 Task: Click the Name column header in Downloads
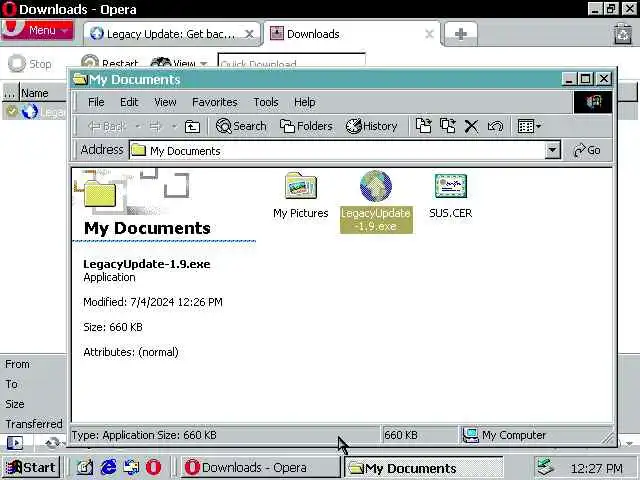pyautogui.click(x=42, y=93)
